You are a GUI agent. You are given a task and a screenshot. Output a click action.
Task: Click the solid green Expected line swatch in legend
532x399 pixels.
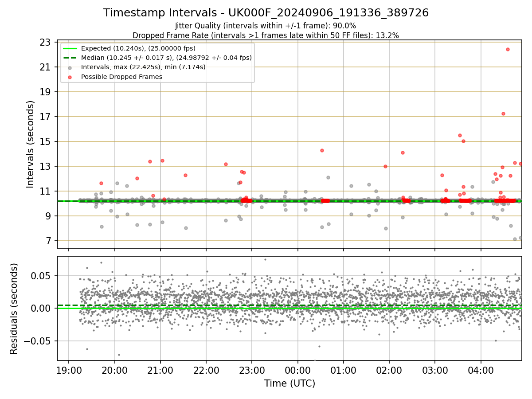pos(70,48)
